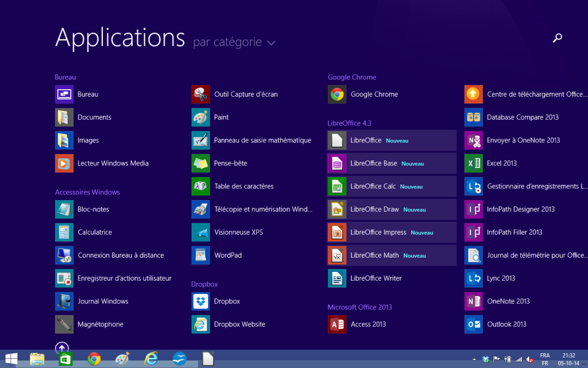Viewport: 588px width, 368px height.
Task: Open File Explorer from the taskbar
Action: click(x=37, y=359)
